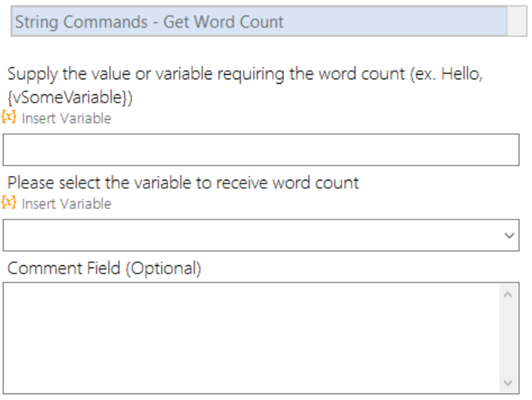The image size is (532, 400).
Task: Click the '{vSomeVariable})' example text
Action: click(x=70, y=97)
